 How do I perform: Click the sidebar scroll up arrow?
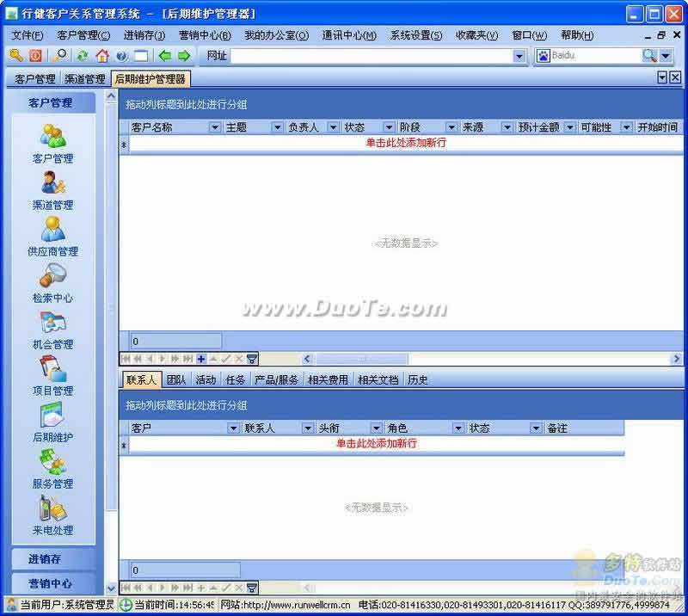(x=112, y=95)
